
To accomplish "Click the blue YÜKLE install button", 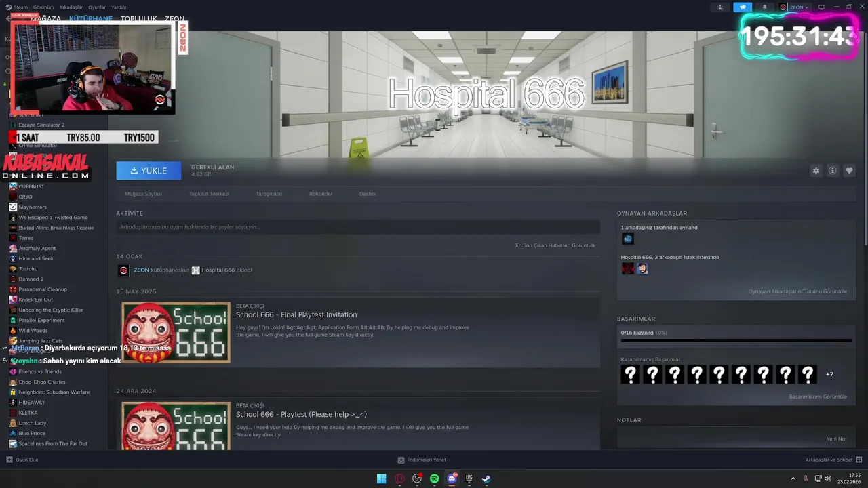I will pos(149,171).
